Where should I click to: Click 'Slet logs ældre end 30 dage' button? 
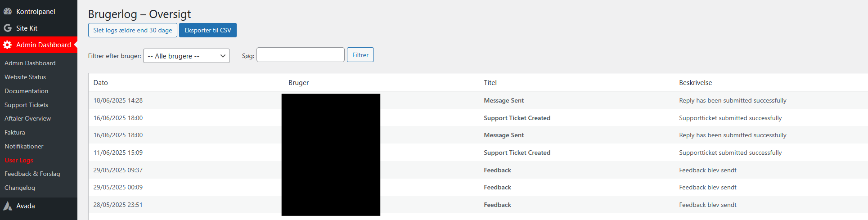pos(133,30)
